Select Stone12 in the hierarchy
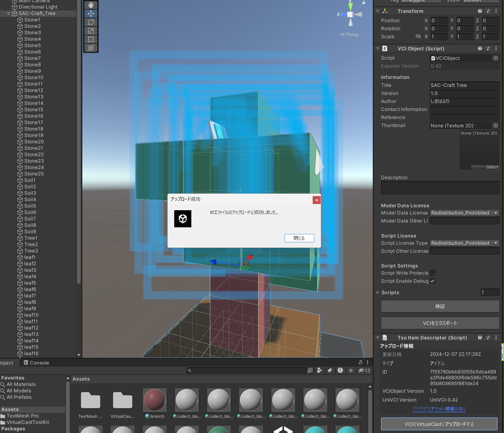 click(x=34, y=90)
